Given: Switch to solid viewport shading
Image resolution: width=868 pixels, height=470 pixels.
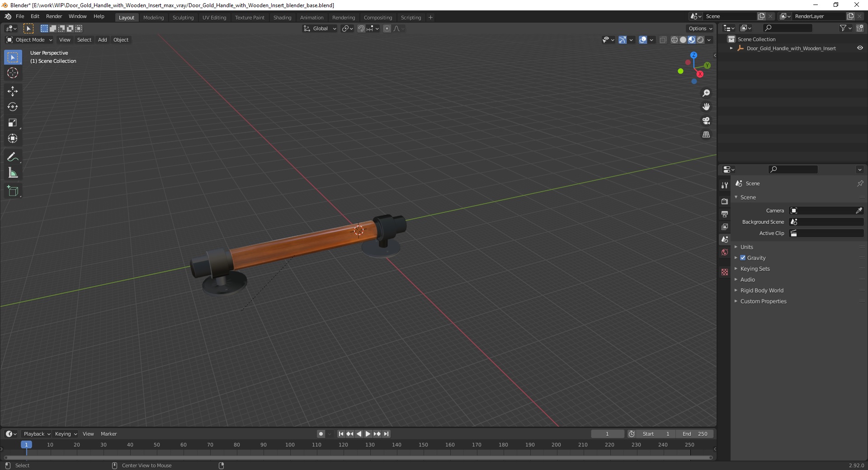Looking at the screenshot, I should tap(683, 40).
